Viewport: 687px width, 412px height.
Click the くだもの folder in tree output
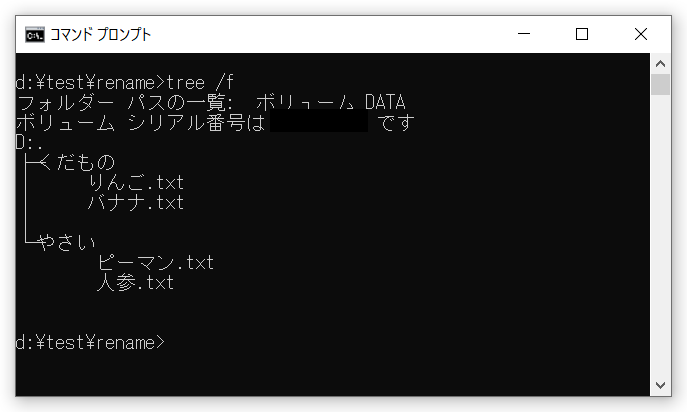77,163
